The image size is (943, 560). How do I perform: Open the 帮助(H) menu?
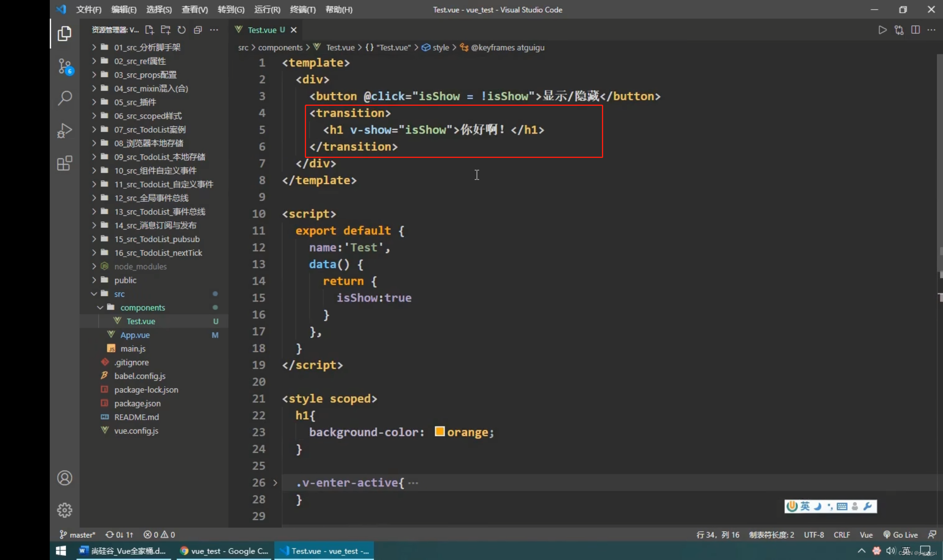339,10
